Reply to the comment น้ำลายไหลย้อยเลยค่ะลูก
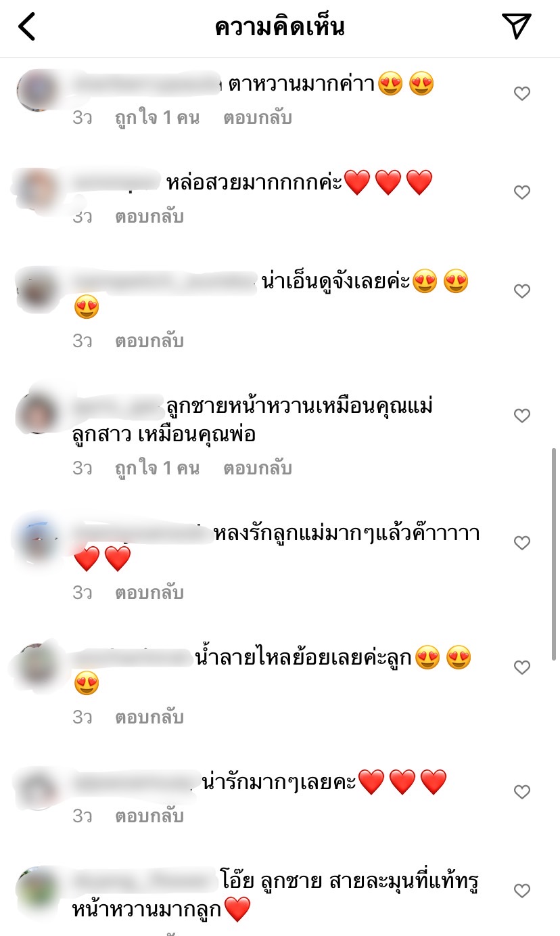This screenshot has width=560, height=936. [149, 717]
